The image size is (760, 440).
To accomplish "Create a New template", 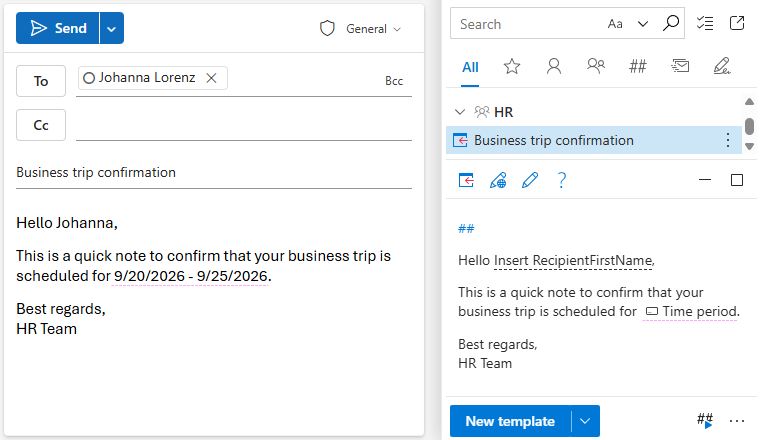I will pos(510,421).
